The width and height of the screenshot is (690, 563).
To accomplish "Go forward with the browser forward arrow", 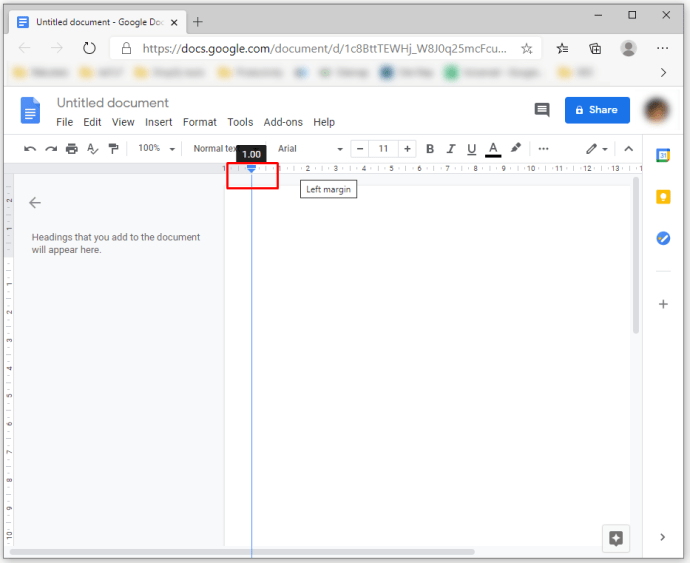I will tap(57, 48).
